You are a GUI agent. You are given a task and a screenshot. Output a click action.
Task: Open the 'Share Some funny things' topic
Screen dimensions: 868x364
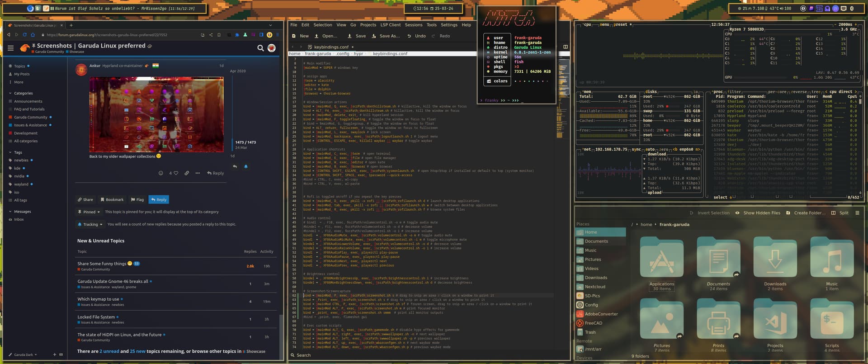pyautogui.click(x=102, y=264)
